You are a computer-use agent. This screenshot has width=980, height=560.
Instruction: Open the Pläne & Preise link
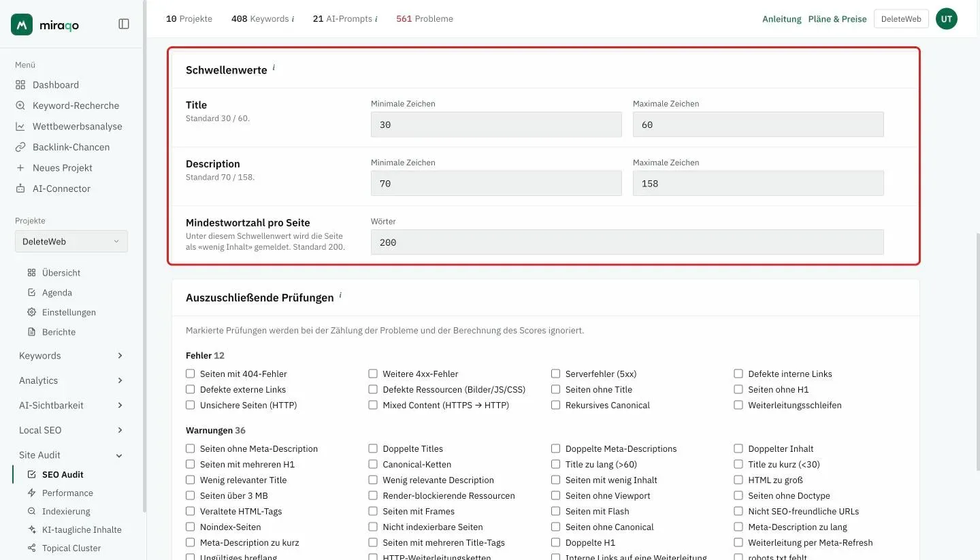[x=838, y=19]
